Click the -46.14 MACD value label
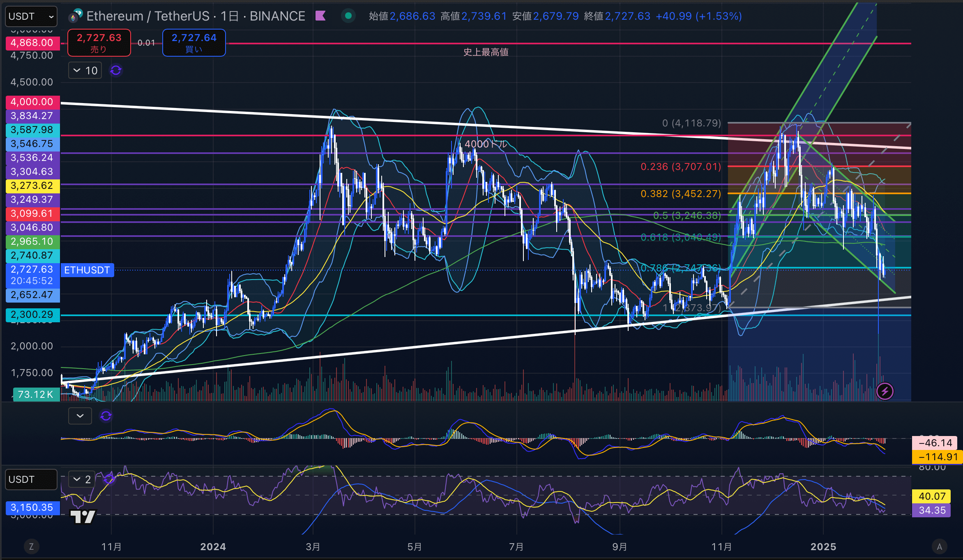The image size is (963, 560). tap(935, 443)
